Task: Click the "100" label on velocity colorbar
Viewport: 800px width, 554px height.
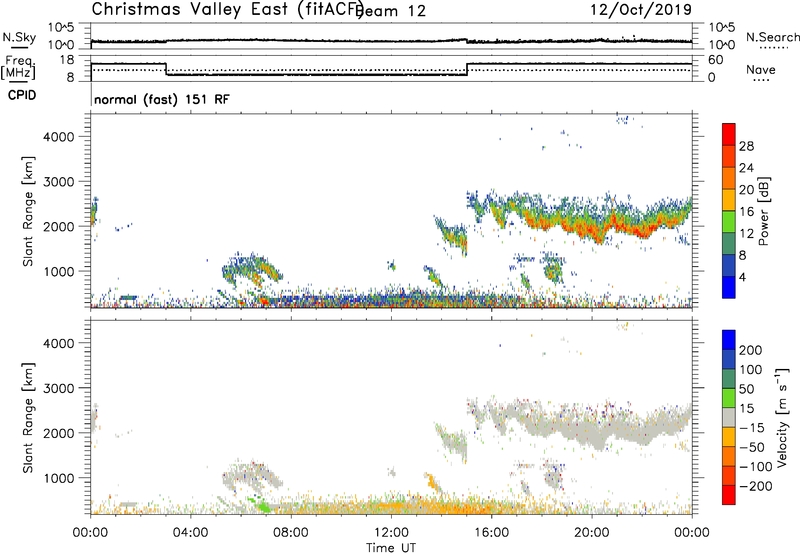Action: point(751,370)
